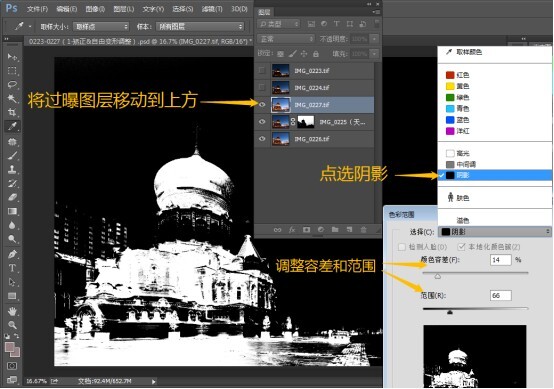Filter layers by pixel layers icon
The image size is (554, 389).
point(311,24)
